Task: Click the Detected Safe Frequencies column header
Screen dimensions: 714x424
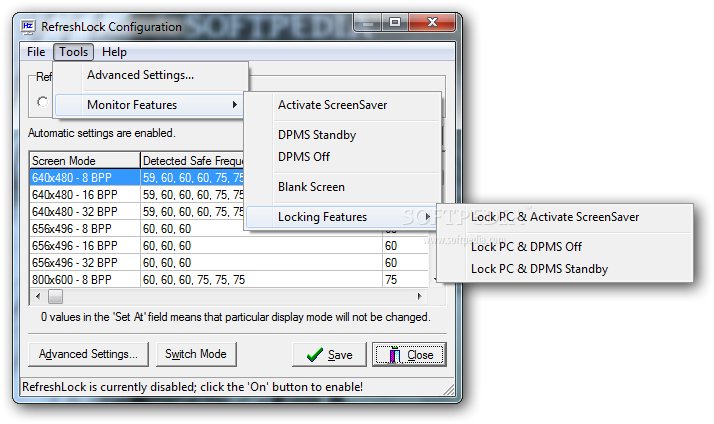Action: click(192, 160)
